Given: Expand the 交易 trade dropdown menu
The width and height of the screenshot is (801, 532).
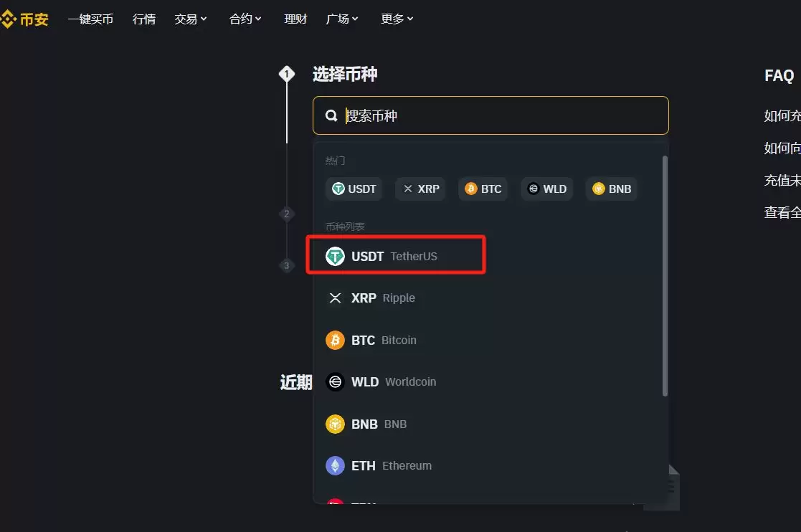Looking at the screenshot, I should tap(190, 19).
